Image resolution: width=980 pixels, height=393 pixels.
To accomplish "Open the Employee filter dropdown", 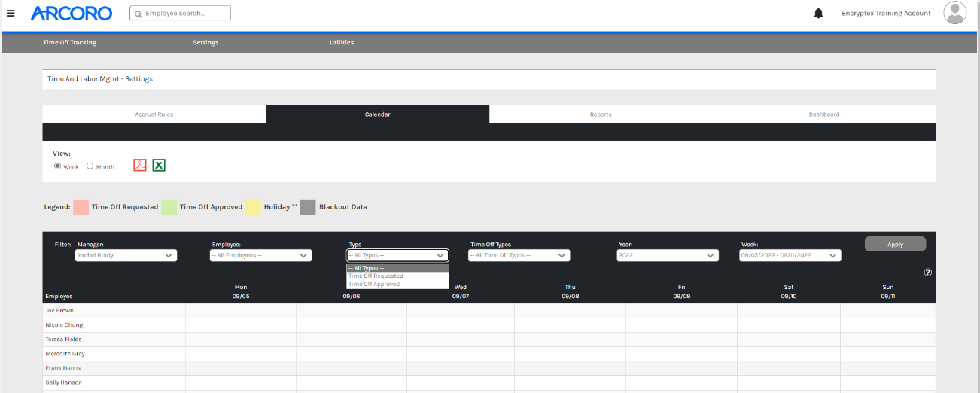I will (x=260, y=255).
